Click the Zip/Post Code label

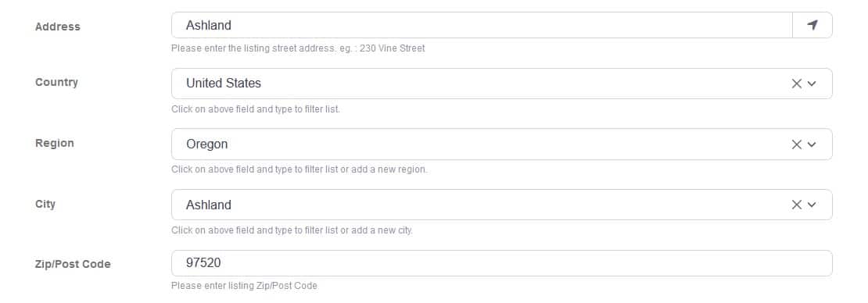click(x=73, y=264)
